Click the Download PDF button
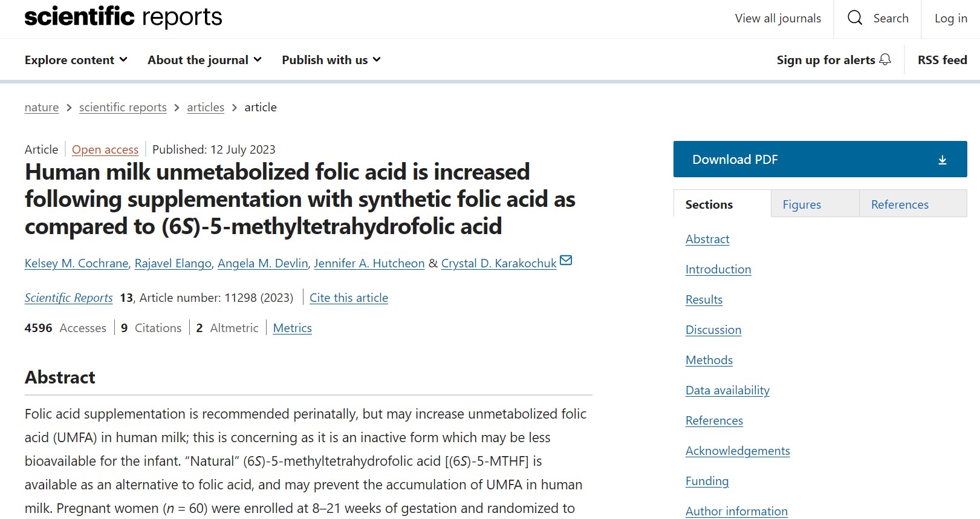 click(x=820, y=159)
